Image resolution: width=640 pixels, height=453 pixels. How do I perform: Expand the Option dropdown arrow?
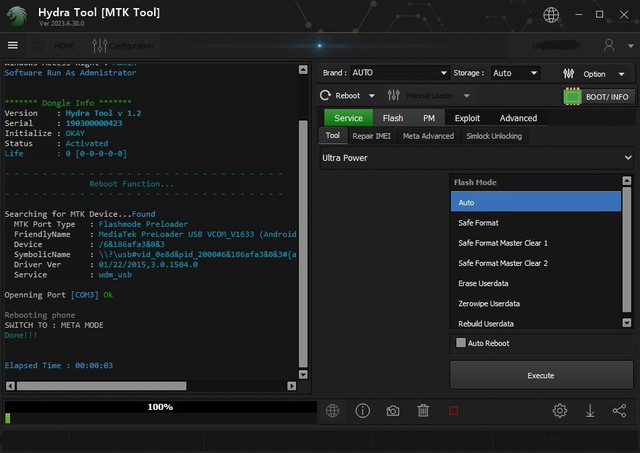pos(621,74)
